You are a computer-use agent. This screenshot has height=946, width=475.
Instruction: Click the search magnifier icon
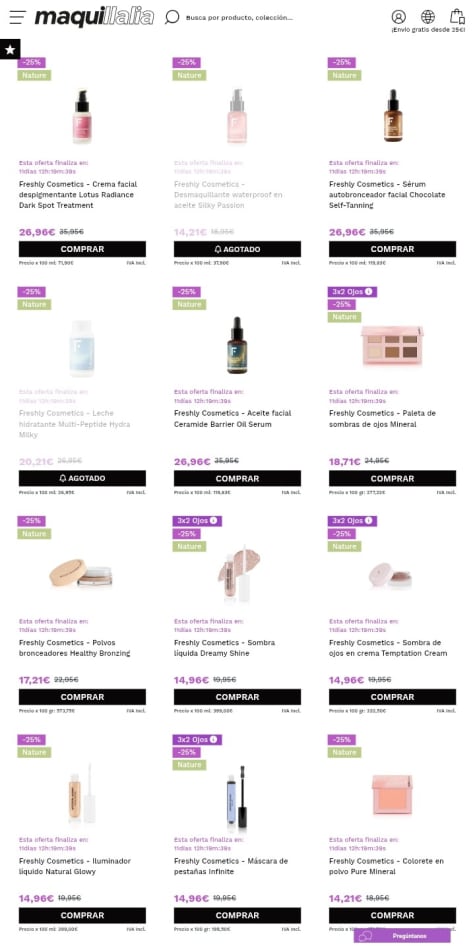point(172,17)
